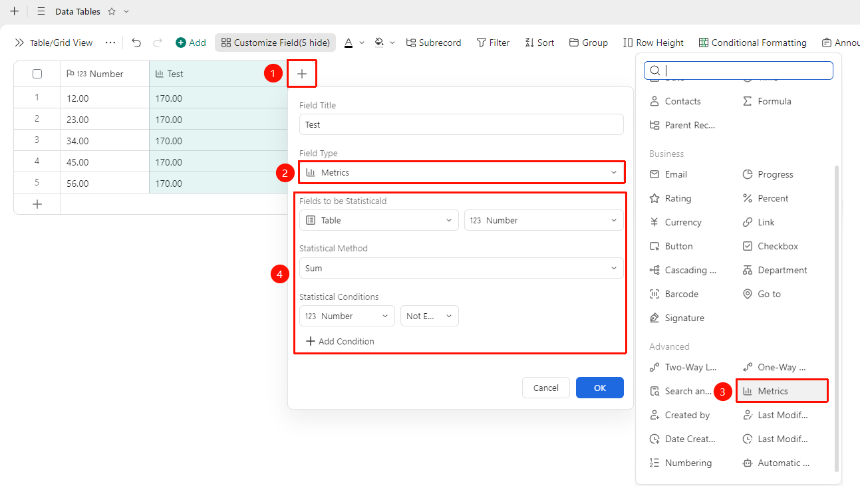Tick the select-all checkbox in table header
Screen dimensions: 860x504
[x=37, y=74]
